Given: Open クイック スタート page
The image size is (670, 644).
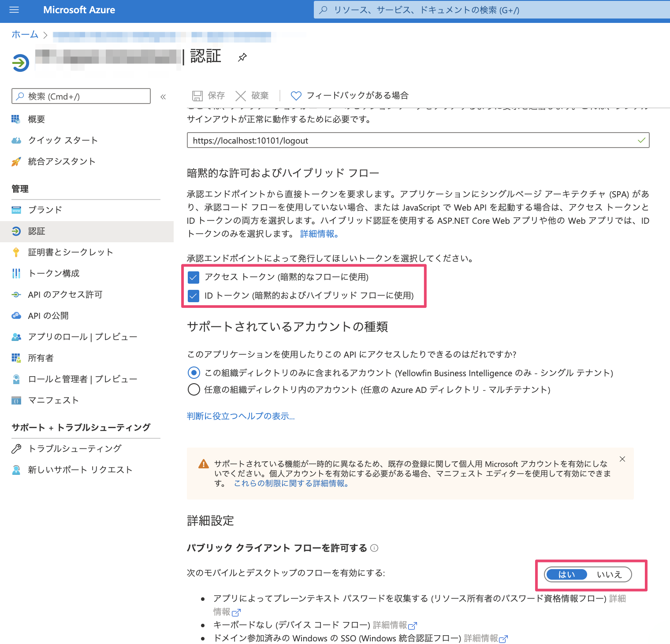Looking at the screenshot, I should 63,140.
